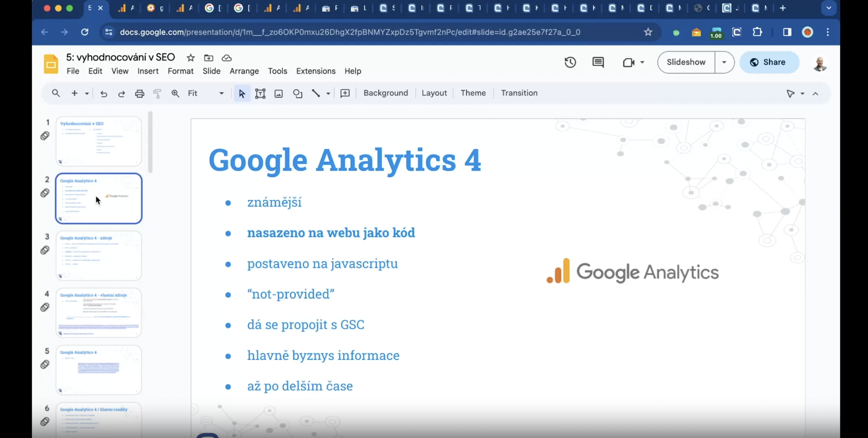Open the Slide menu

[x=212, y=71]
